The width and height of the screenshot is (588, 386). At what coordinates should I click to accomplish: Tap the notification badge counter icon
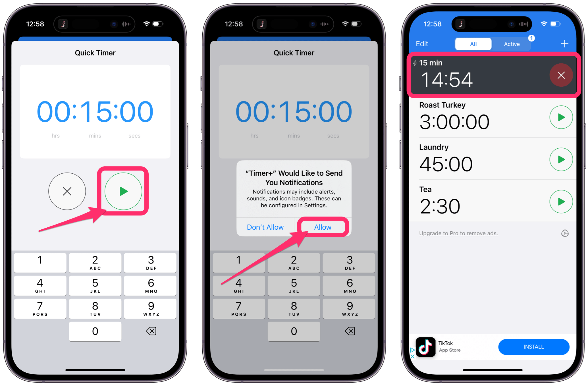click(x=531, y=39)
